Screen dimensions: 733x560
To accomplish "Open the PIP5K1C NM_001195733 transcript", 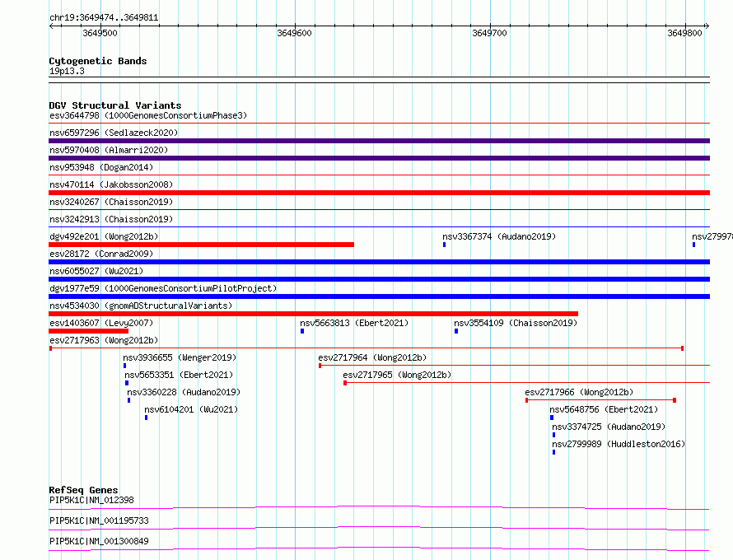I will click(99, 520).
